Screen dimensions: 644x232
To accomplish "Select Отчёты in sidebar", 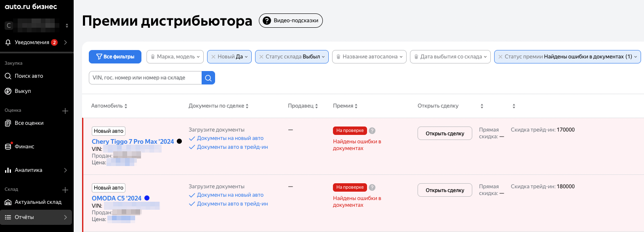I will pos(37,217).
